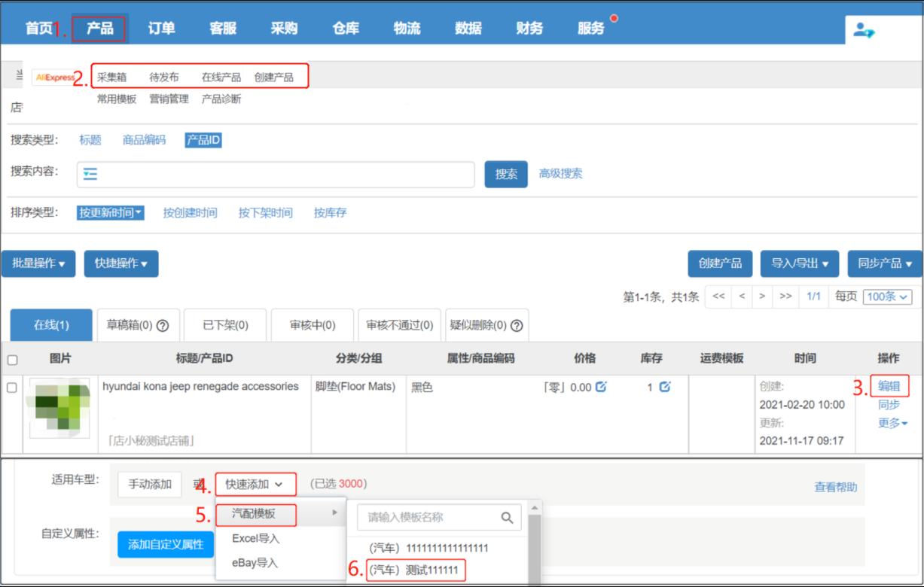Switch to the 已下架(0) tab
Viewport: 924px width, 587px height.
click(225, 326)
